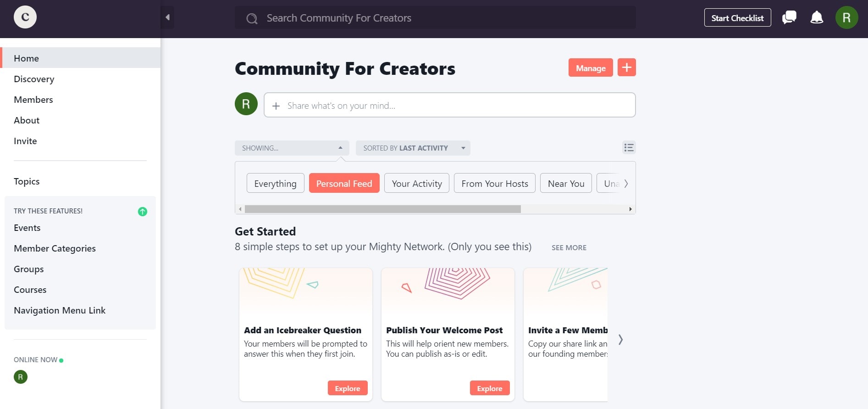Open the Sorted By Last Activity dropdown
The height and width of the screenshot is (409, 868).
413,148
